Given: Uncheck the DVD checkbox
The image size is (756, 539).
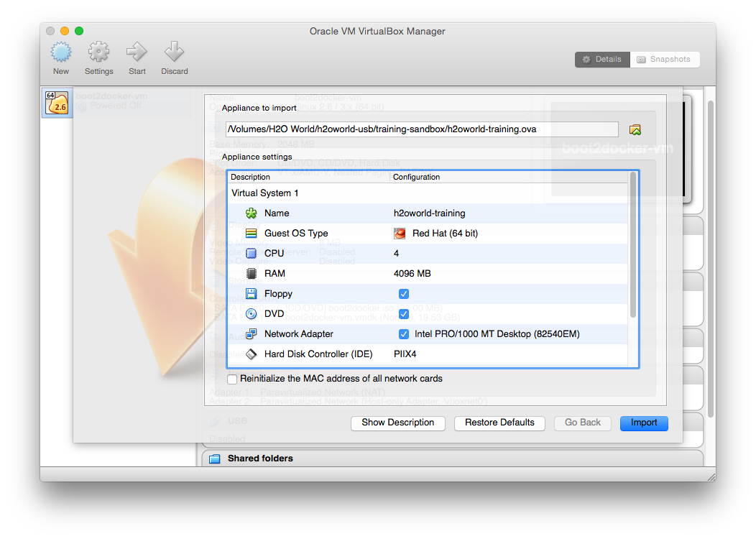Looking at the screenshot, I should pos(404,314).
